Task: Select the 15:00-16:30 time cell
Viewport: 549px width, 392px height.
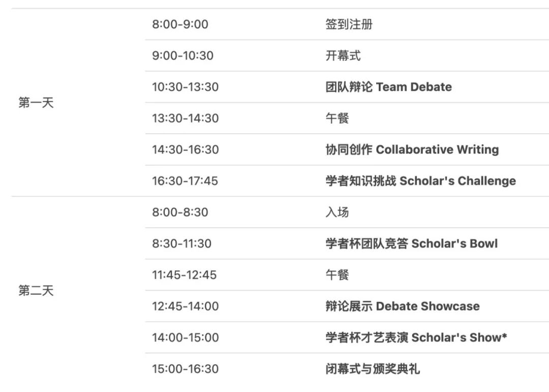Action: point(185,369)
